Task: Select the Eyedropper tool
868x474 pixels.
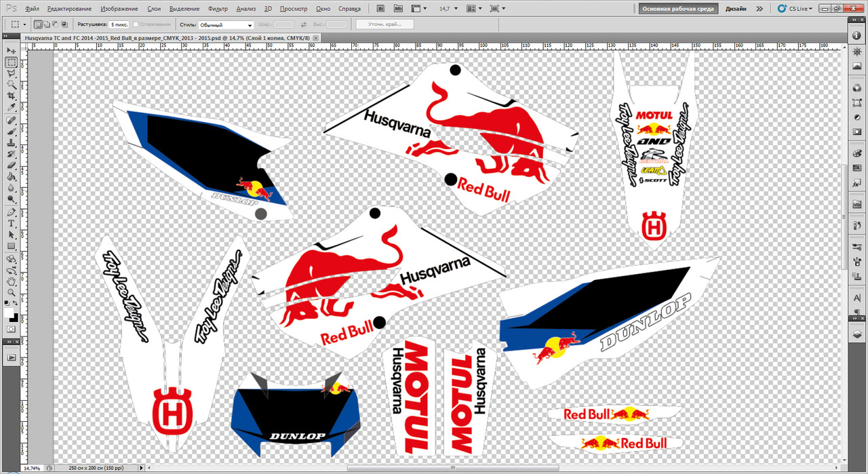Action: coord(12,107)
